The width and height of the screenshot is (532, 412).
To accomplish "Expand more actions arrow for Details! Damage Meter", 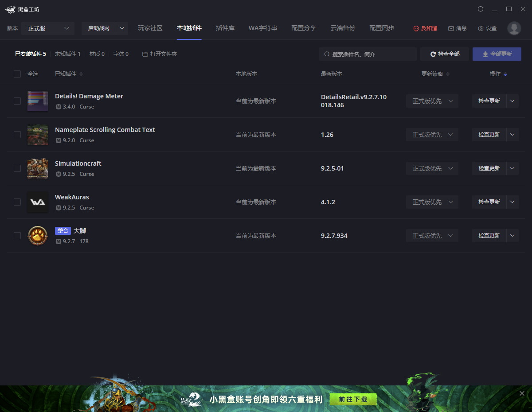I will point(512,101).
